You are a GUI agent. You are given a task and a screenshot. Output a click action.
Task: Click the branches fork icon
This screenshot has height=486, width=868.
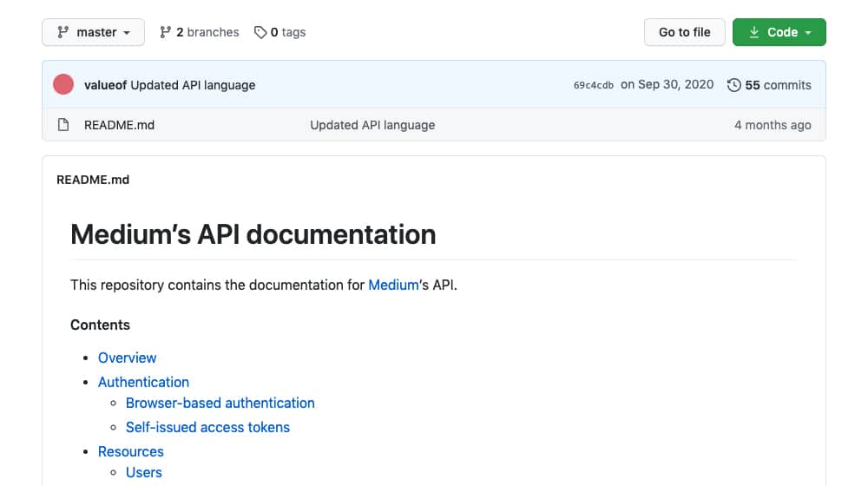coord(165,32)
